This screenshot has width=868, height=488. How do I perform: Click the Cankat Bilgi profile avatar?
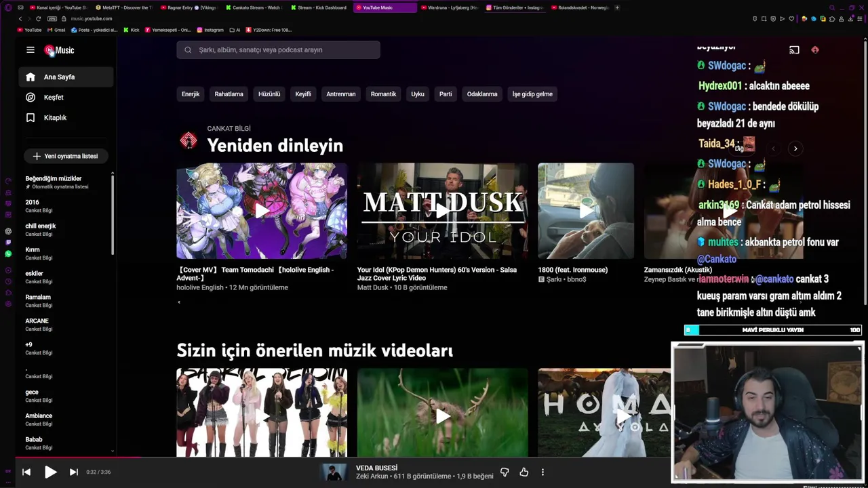(x=189, y=140)
